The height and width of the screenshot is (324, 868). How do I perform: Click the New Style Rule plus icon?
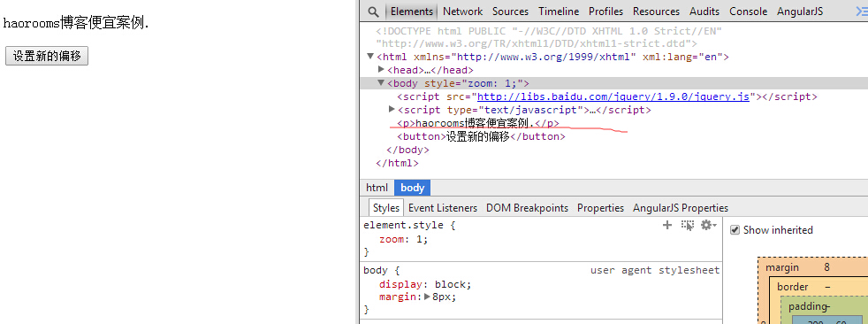point(667,225)
